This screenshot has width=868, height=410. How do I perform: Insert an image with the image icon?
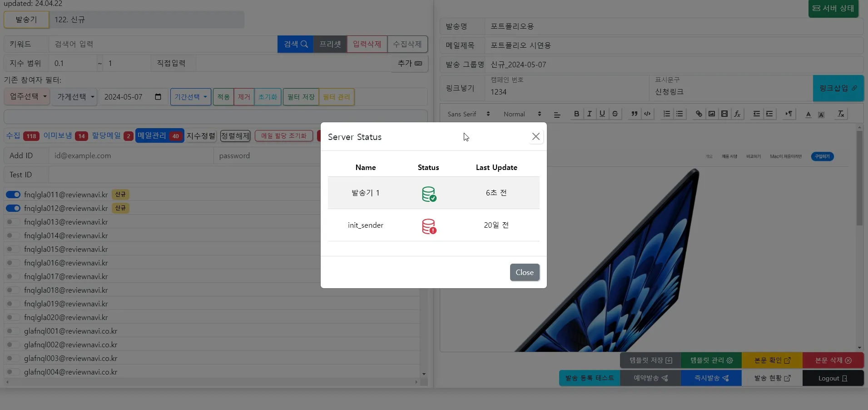[x=712, y=114]
